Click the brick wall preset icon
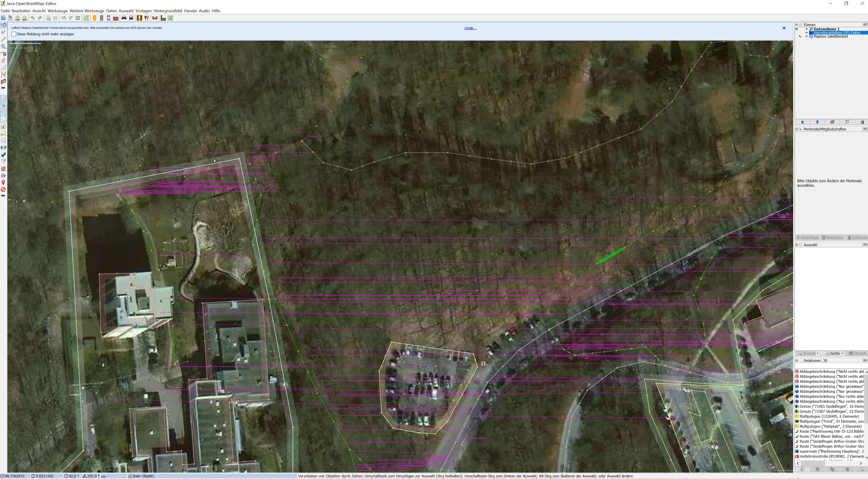This screenshot has width=868, height=479. pyautogui.click(x=116, y=18)
